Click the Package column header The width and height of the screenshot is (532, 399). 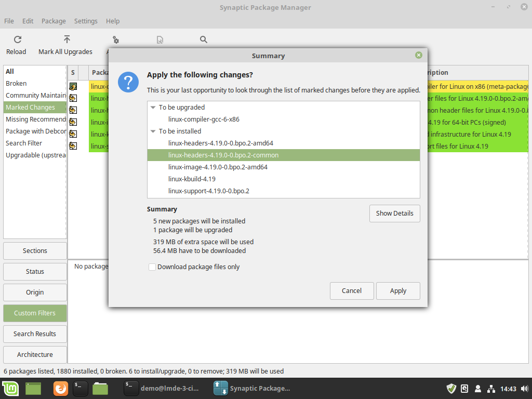(100, 73)
